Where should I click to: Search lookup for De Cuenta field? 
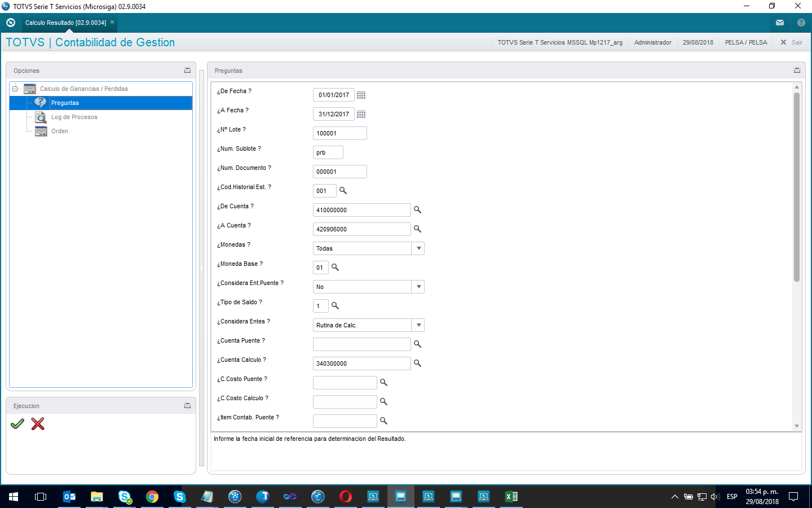point(417,210)
